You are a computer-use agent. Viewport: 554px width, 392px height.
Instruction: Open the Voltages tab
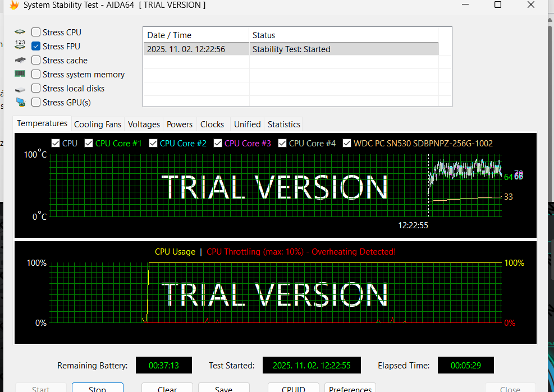pyautogui.click(x=144, y=124)
